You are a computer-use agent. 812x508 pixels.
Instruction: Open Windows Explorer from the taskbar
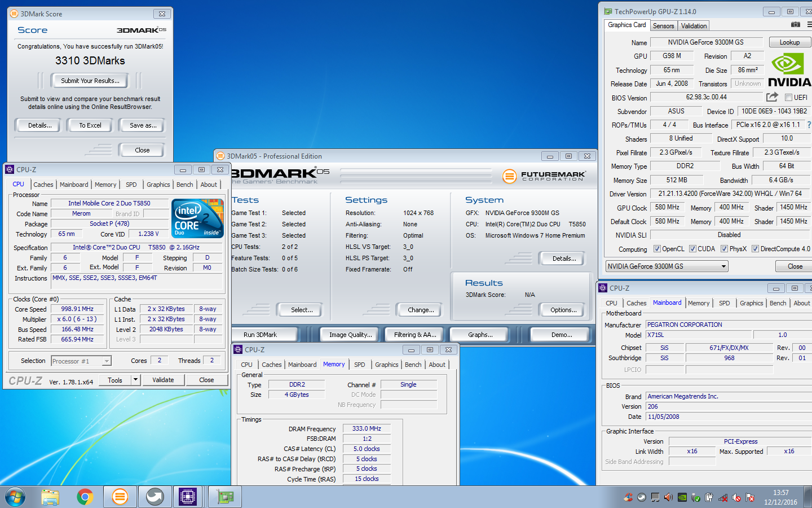point(50,497)
